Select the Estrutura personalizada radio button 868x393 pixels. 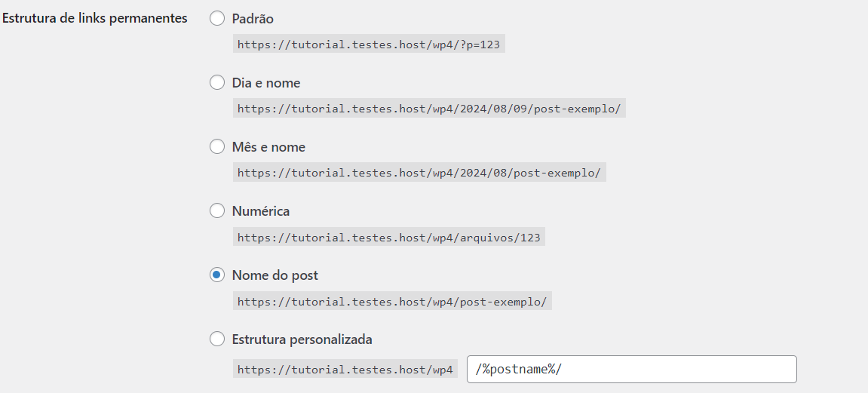pos(217,339)
